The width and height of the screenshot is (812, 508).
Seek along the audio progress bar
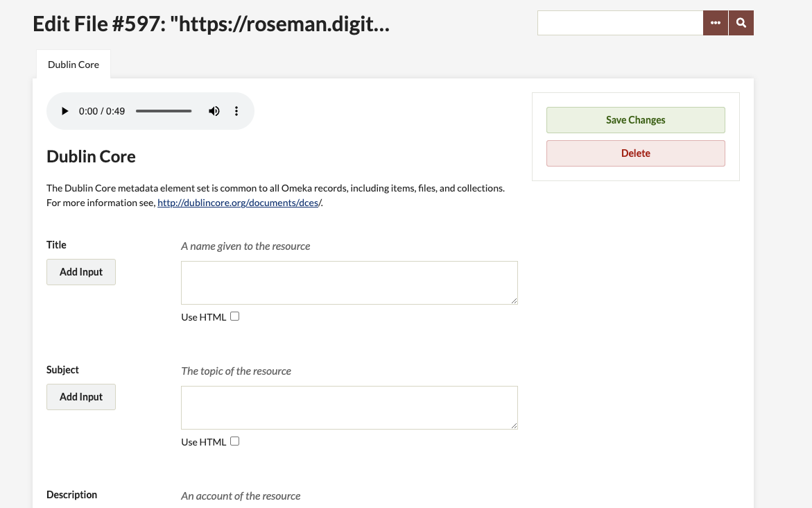[164, 111]
